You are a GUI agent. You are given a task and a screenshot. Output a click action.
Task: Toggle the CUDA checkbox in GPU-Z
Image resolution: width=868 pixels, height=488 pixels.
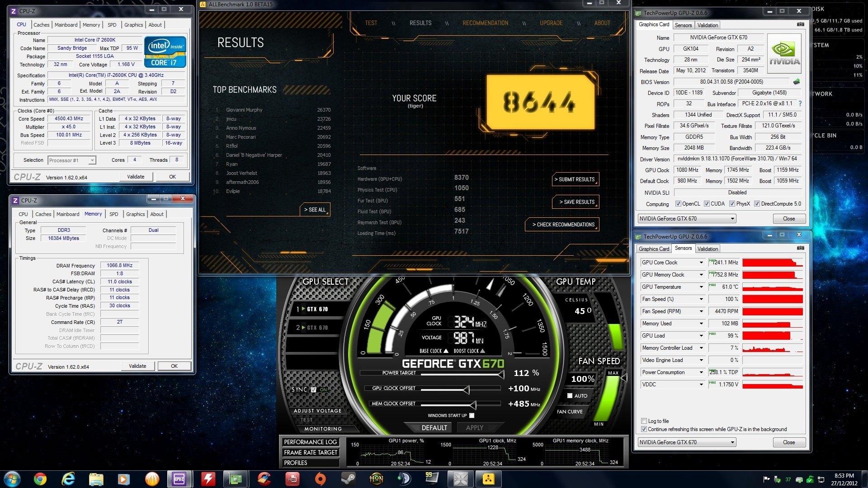[x=707, y=204]
